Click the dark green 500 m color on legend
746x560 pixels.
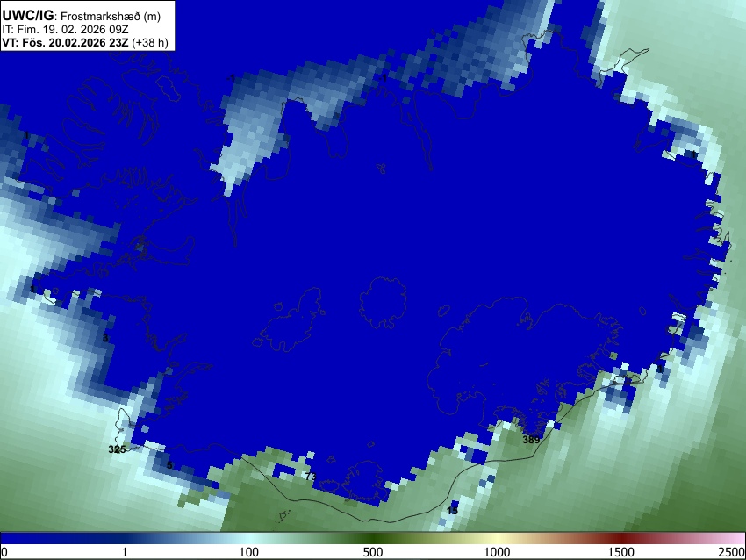coord(372,538)
